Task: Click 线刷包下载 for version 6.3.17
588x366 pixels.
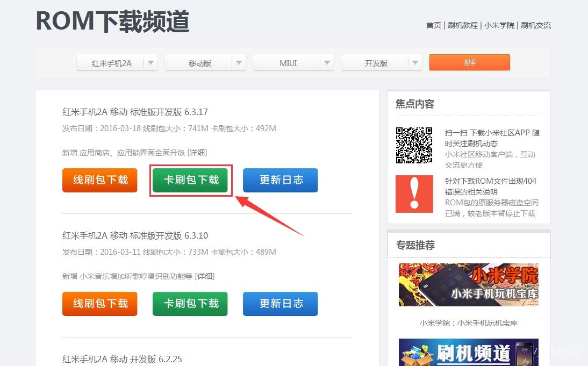Action: pos(99,181)
